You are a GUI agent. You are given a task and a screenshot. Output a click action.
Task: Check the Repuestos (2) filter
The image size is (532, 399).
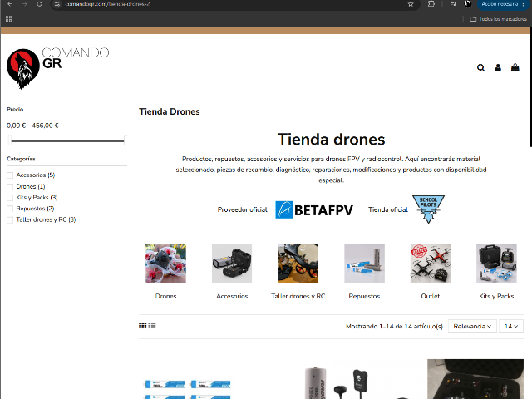click(10, 209)
